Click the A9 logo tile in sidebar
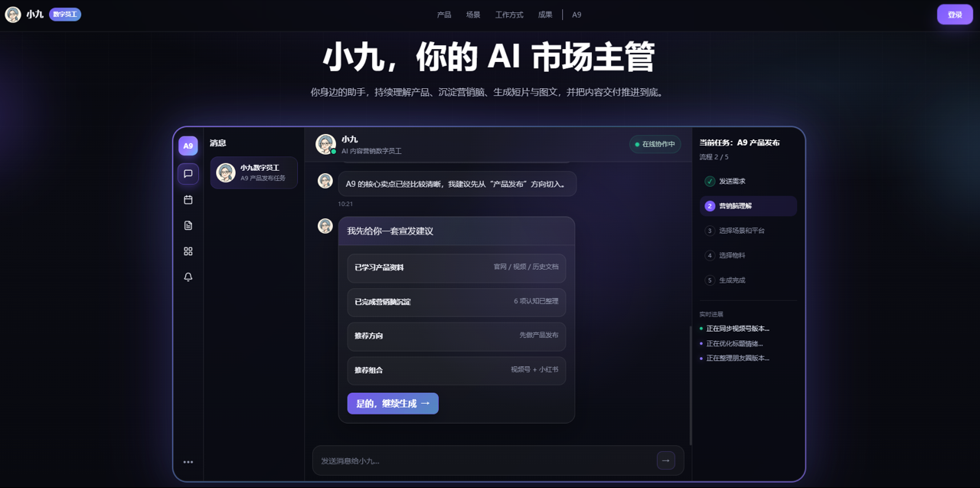 click(x=188, y=146)
